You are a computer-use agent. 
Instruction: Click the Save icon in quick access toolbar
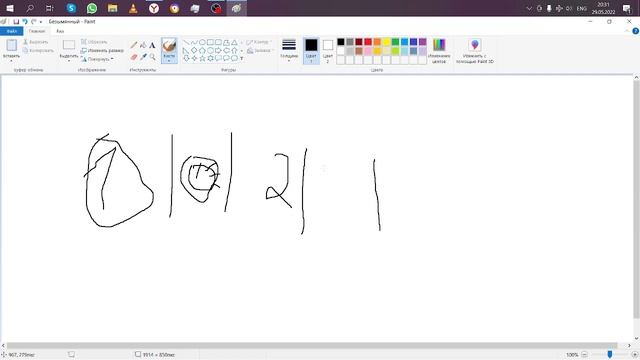pos(16,22)
